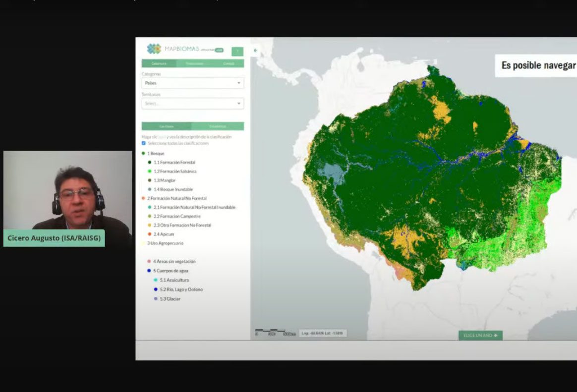
Task: Switch to the Estadísticas tab
Action: pyautogui.click(x=217, y=126)
